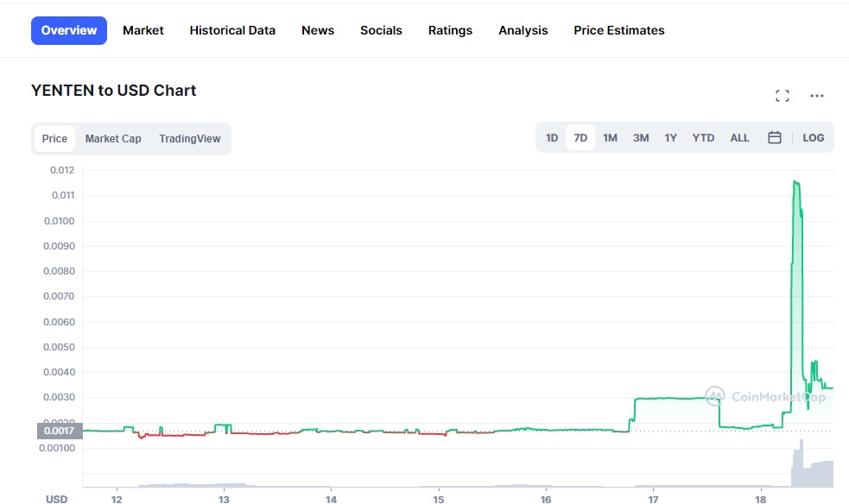This screenshot has height=504, width=849.
Task: Open the Market tab
Action: click(143, 30)
